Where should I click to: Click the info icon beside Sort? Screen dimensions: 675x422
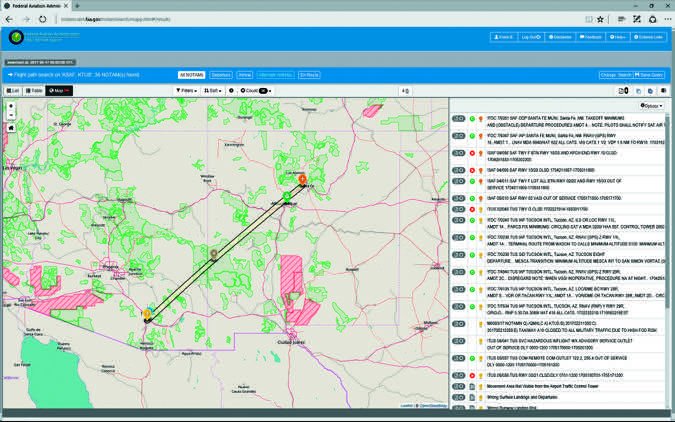coord(231,90)
